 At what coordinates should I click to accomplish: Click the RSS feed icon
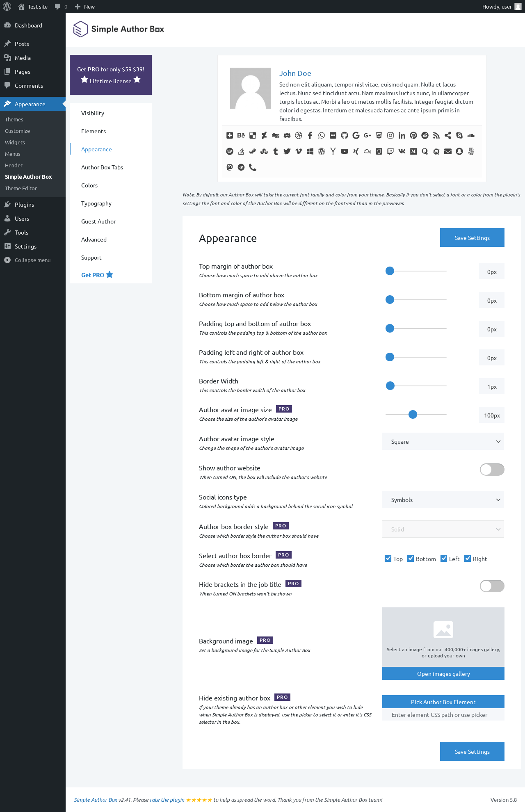(436, 135)
